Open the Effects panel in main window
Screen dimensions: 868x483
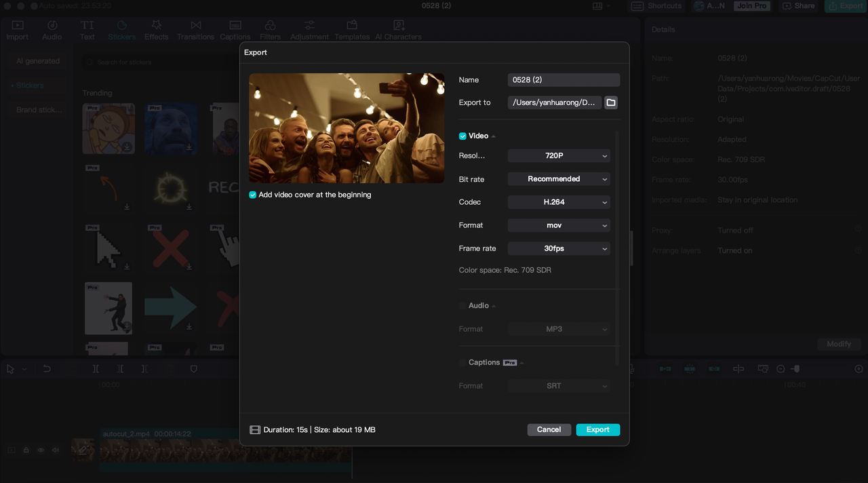coord(157,31)
